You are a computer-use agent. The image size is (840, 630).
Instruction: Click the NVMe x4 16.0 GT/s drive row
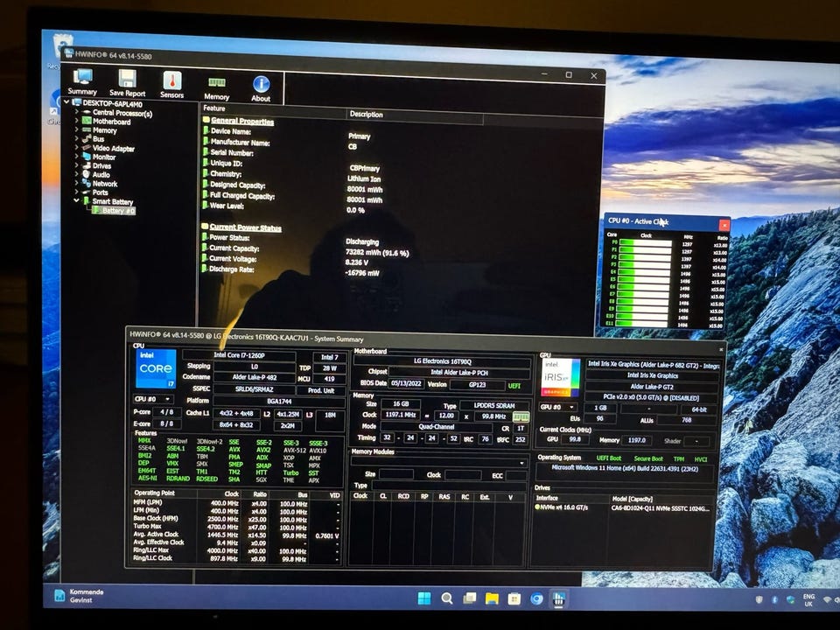pos(622,507)
